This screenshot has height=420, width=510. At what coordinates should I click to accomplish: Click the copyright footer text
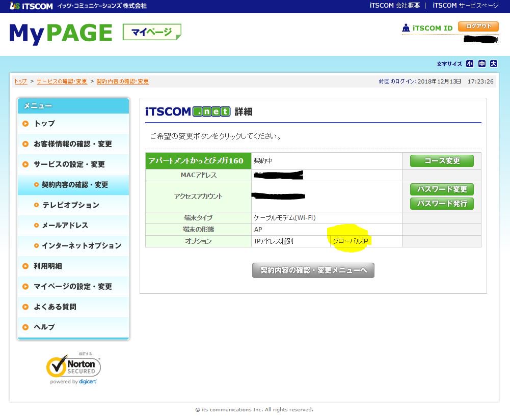tap(254, 410)
